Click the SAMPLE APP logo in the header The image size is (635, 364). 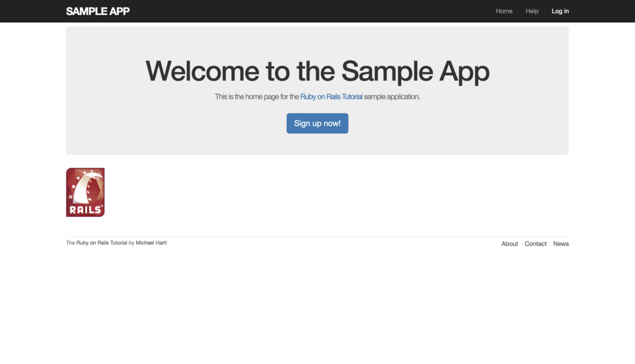97,11
